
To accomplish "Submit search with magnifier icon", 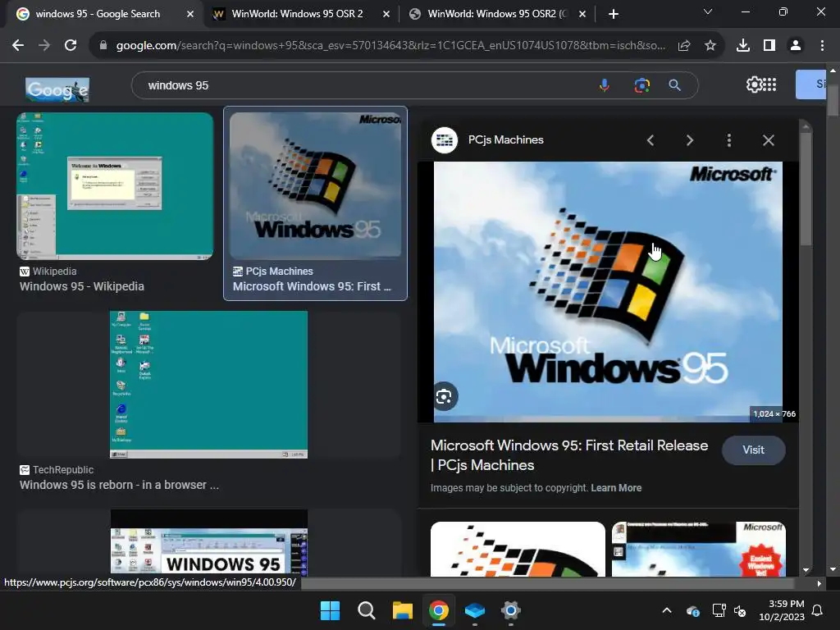I will point(675,85).
